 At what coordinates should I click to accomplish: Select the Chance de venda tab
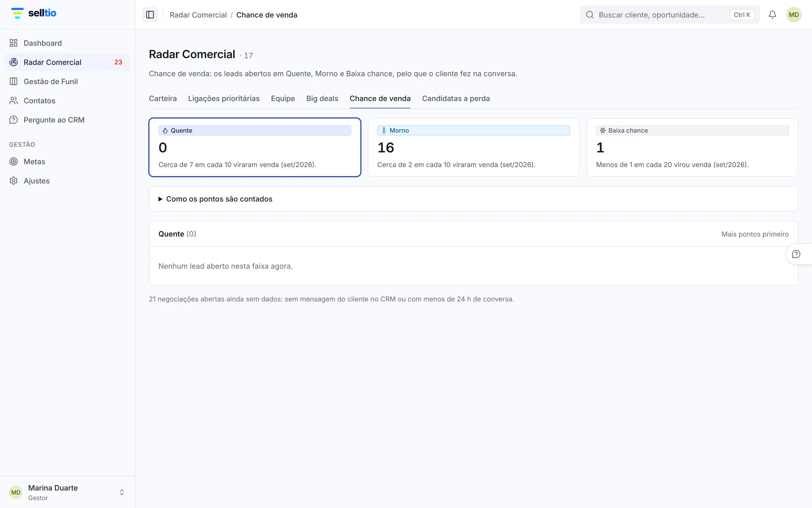click(380, 98)
